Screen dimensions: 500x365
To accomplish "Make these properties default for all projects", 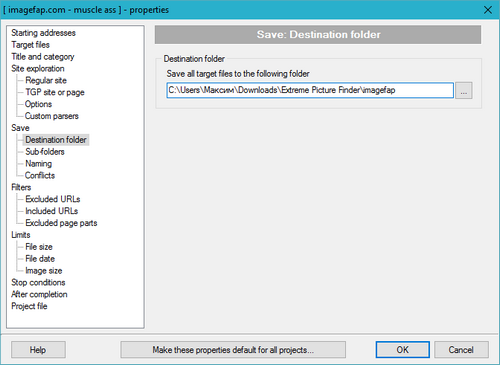I will click(x=233, y=350).
